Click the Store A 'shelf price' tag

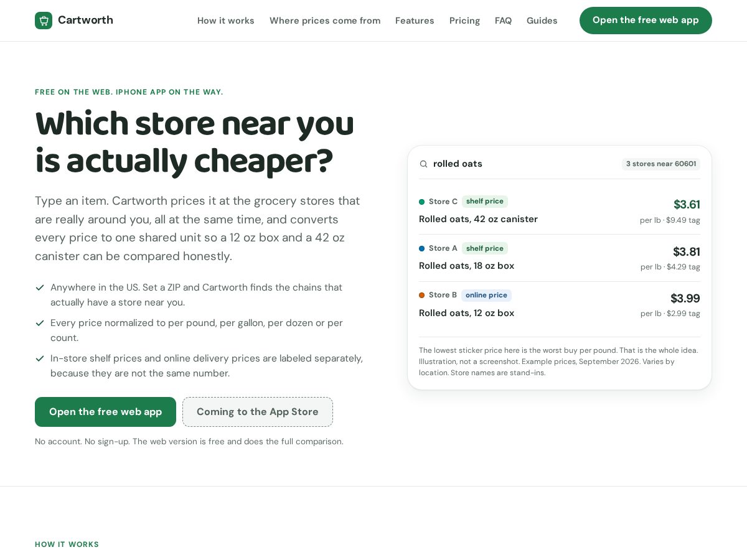pos(485,248)
